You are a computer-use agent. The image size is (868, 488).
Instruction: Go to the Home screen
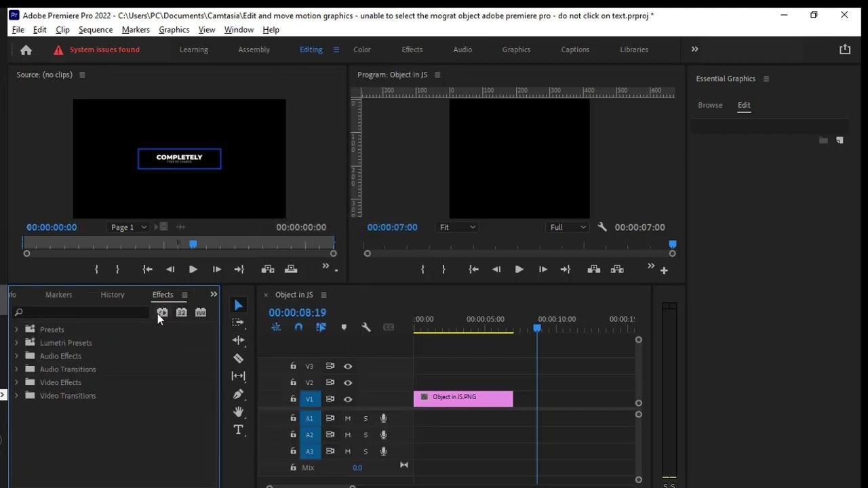click(x=26, y=49)
